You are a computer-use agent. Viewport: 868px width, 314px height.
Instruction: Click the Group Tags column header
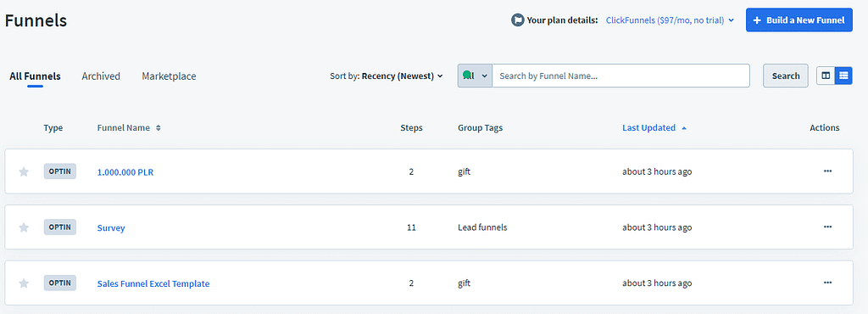coord(480,128)
